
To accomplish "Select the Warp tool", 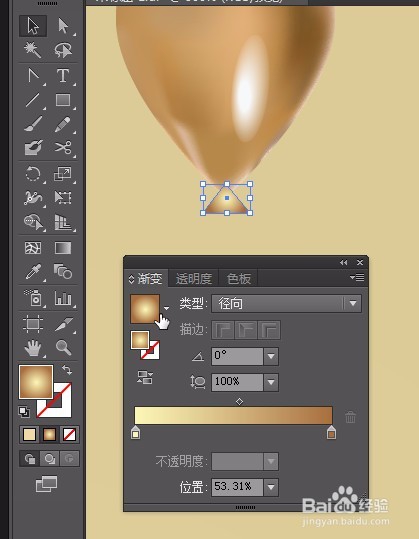I will (x=33, y=198).
